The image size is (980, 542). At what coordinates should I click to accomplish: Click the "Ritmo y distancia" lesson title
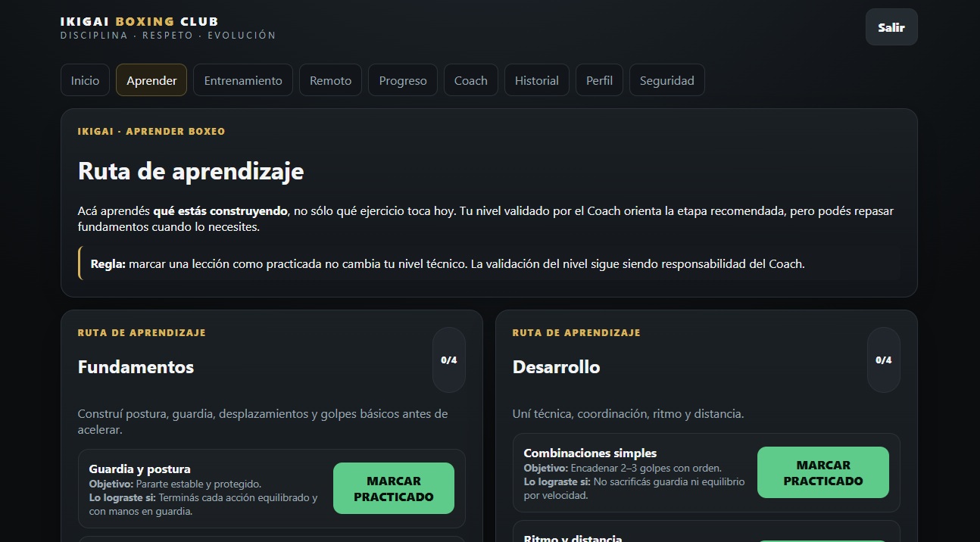click(573, 538)
